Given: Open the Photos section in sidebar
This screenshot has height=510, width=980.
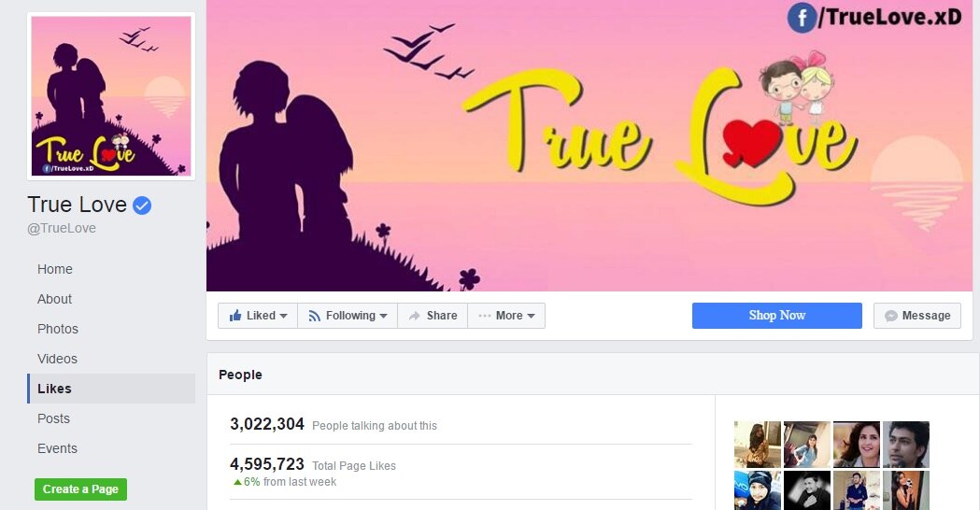Looking at the screenshot, I should [58, 330].
